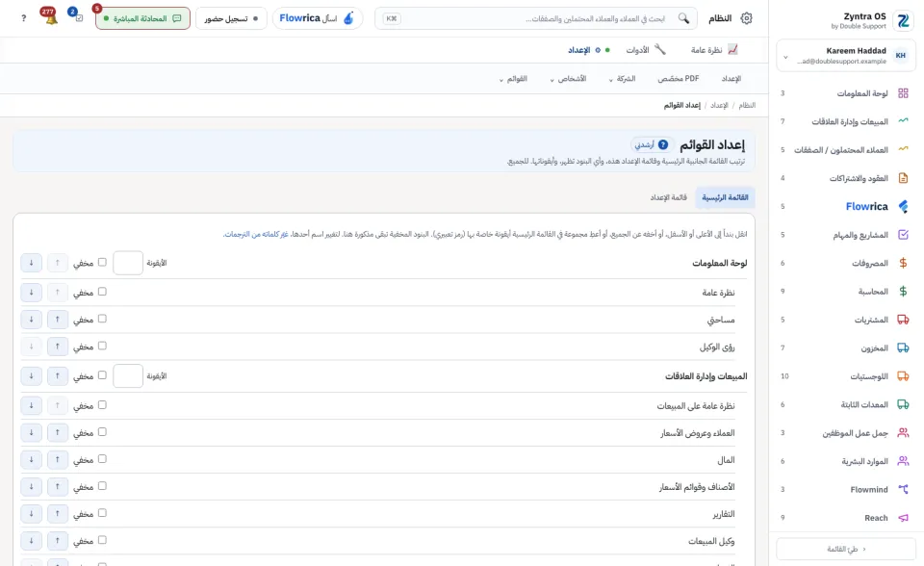Click the help question mark icon
This screenshot has width=924, height=566.
(x=23, y=18)
